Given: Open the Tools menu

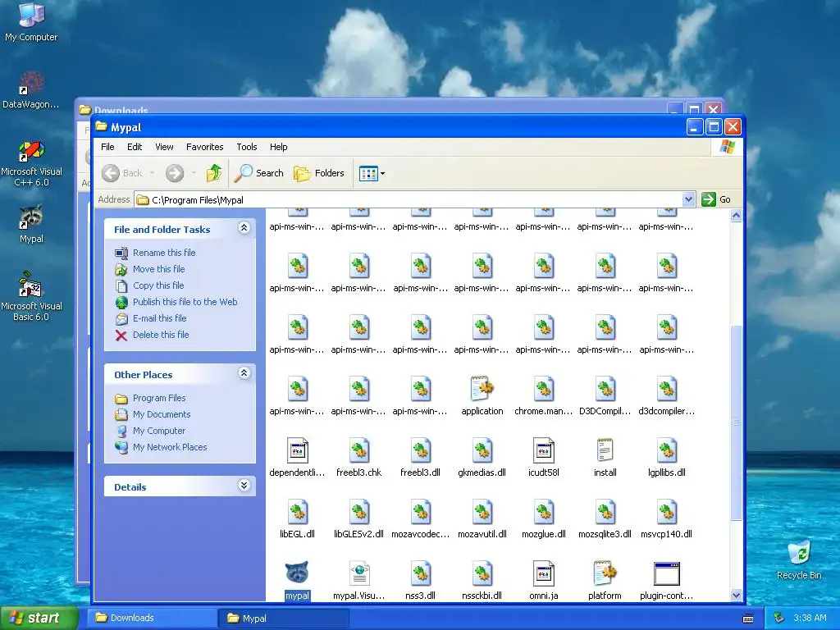Looking at the screenshot, I should click(x=246, y=147).
